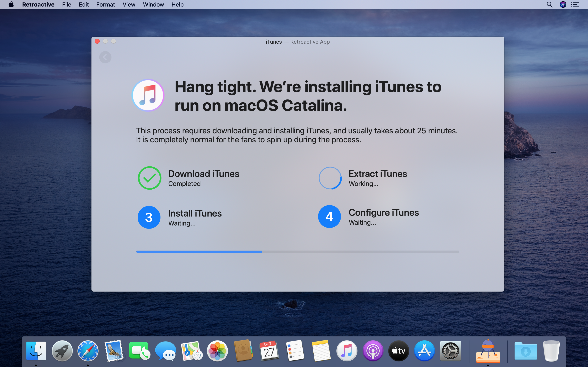This screenshot has height=367, width=588.
Task: Click the installation progress bar
Action: (297, 252)
